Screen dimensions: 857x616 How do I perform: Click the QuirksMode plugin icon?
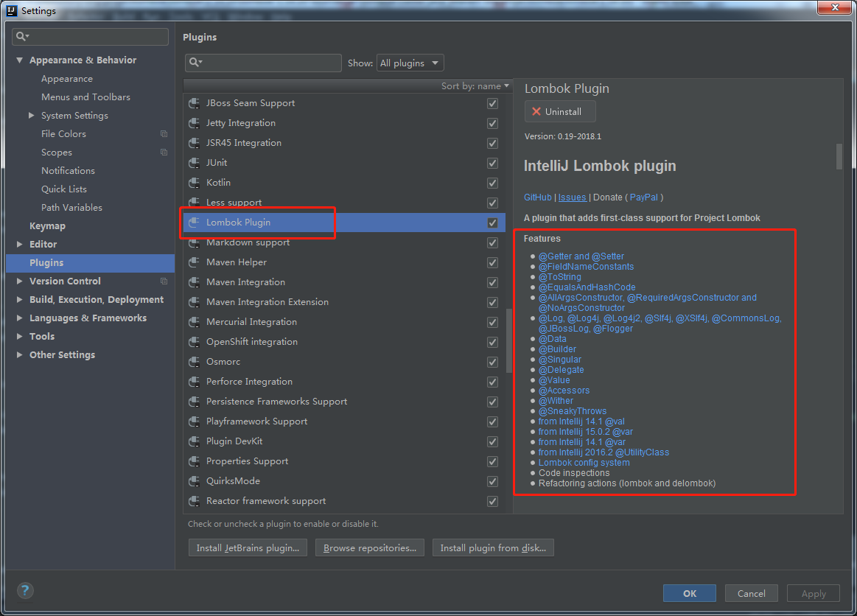click(194, 481)
